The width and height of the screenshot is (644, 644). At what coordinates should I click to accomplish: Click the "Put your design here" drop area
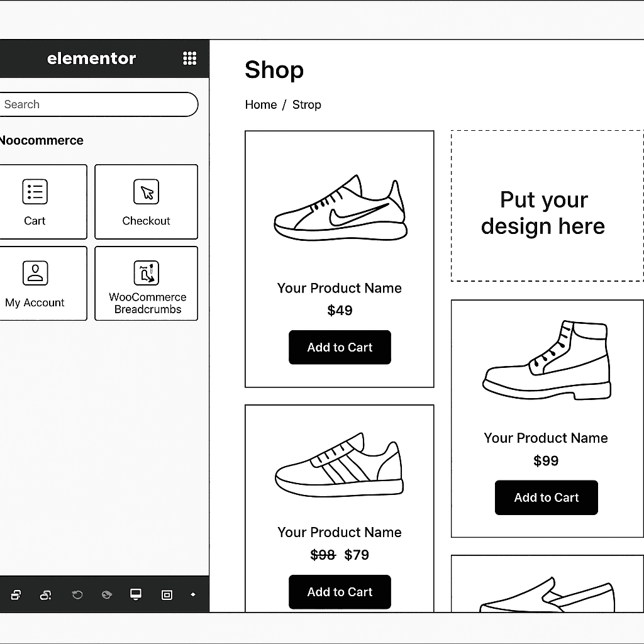click(547, 206)
